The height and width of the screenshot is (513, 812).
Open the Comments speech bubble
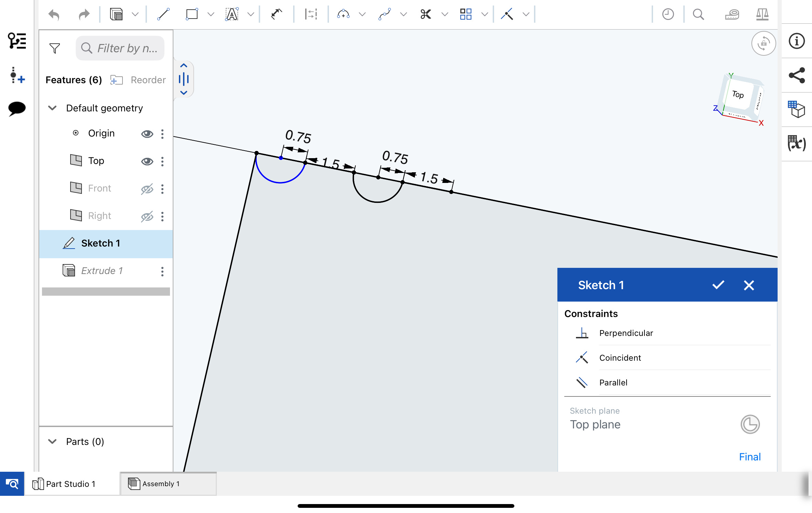click(x=17, y=109)
